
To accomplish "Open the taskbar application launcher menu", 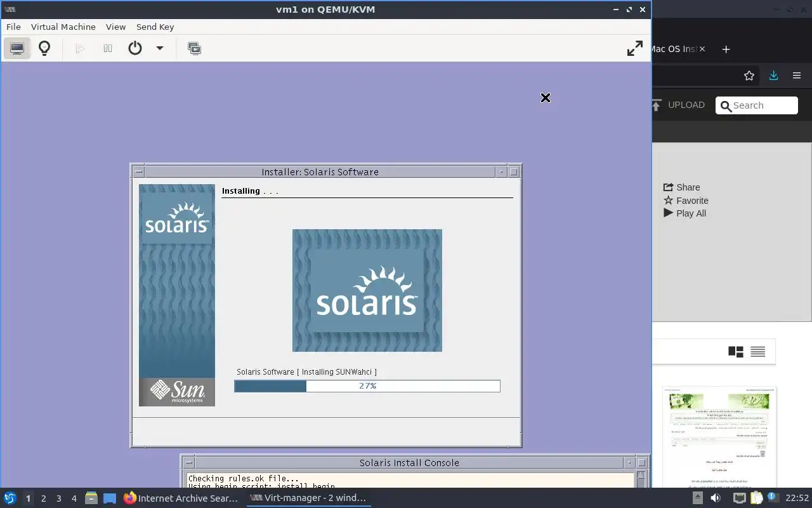I will tap(10, 498).
